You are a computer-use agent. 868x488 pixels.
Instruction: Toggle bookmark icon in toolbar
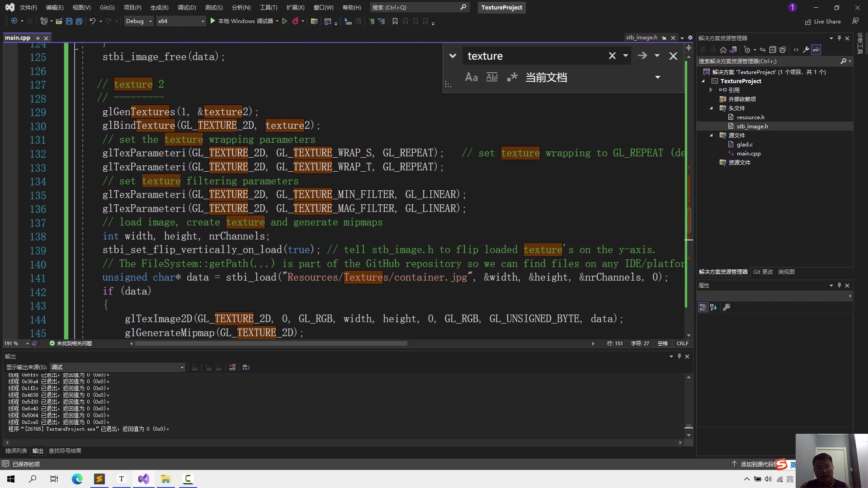click(395, 21)
